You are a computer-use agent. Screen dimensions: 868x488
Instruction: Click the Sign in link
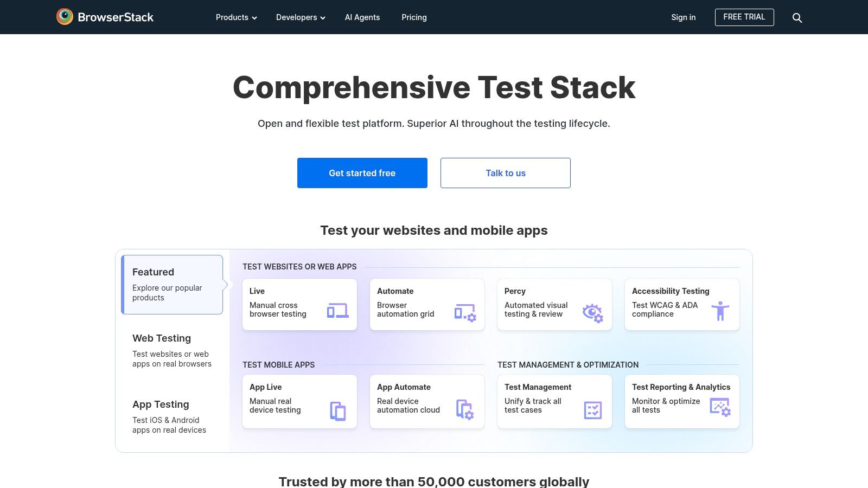point(683,17)
